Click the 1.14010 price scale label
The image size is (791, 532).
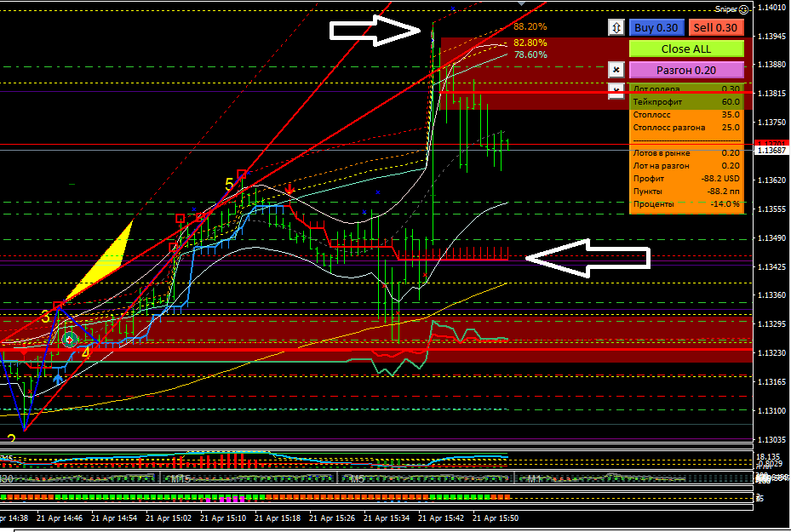[x=771, y=7]
